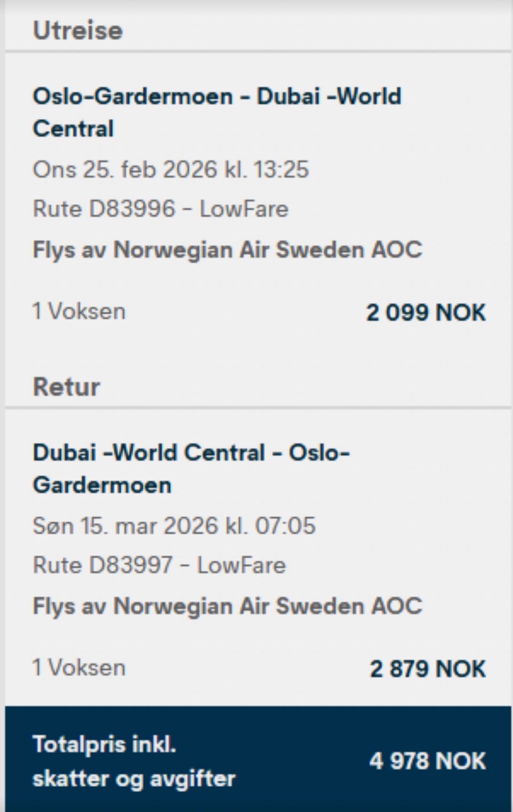Click the Utreise section heading
The height and width of the screenshot is (812, 513).
pos(78,30)
